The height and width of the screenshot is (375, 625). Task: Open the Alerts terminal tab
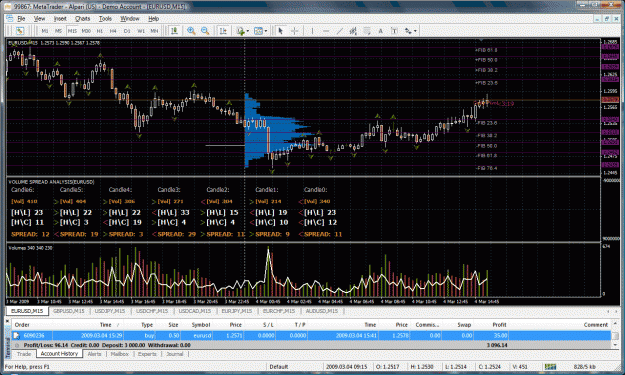pyautogui.click(x=94, y=354)
